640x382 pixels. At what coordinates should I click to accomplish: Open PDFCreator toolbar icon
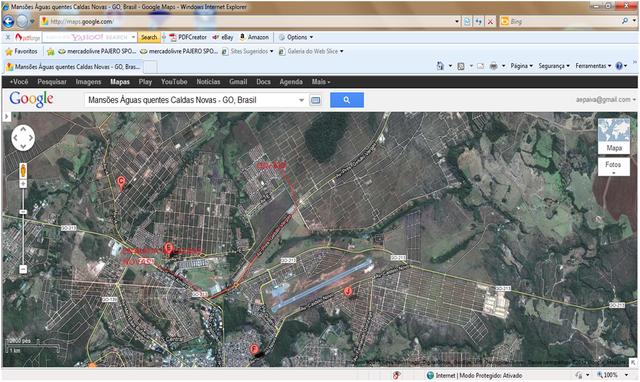tap(188, 37)
